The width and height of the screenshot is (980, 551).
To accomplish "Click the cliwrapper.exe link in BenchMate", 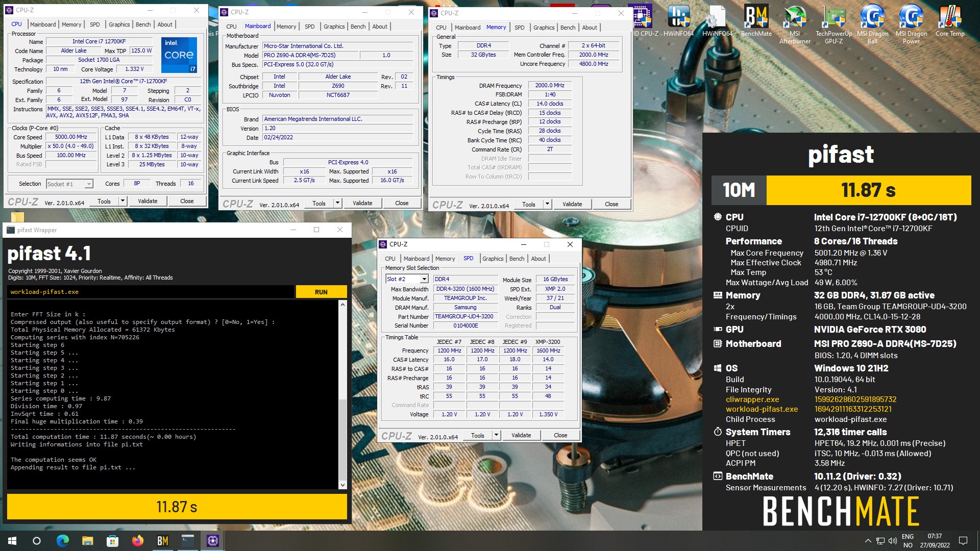I will (752, 399).
